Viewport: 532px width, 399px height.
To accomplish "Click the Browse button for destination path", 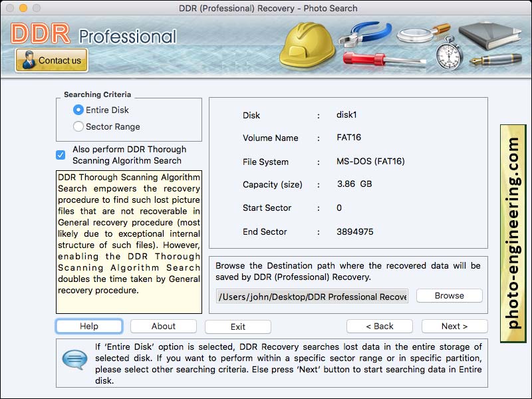I will (x=449, y=295).
